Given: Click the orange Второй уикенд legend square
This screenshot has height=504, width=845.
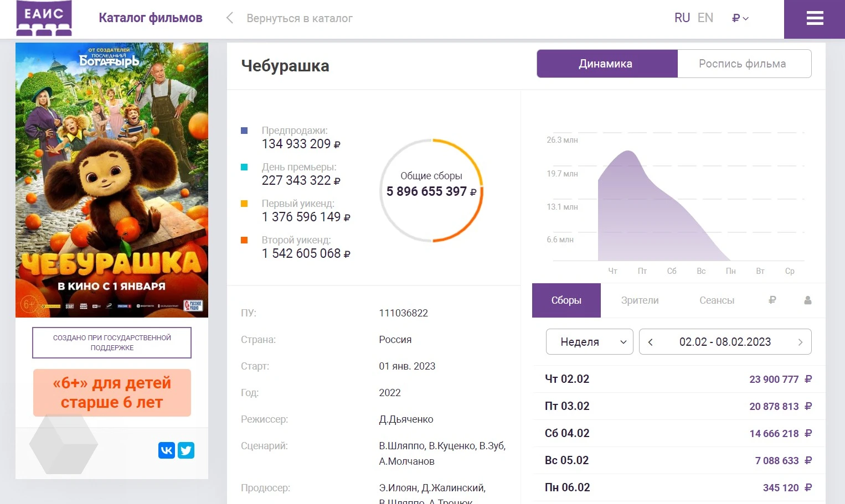Looking at the screenshot, I should pyautogui.click(x=244, y=240).
